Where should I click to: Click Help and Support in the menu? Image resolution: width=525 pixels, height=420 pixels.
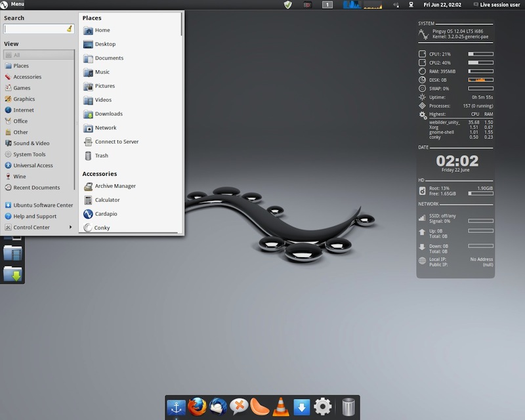click(x=34, y=216)
